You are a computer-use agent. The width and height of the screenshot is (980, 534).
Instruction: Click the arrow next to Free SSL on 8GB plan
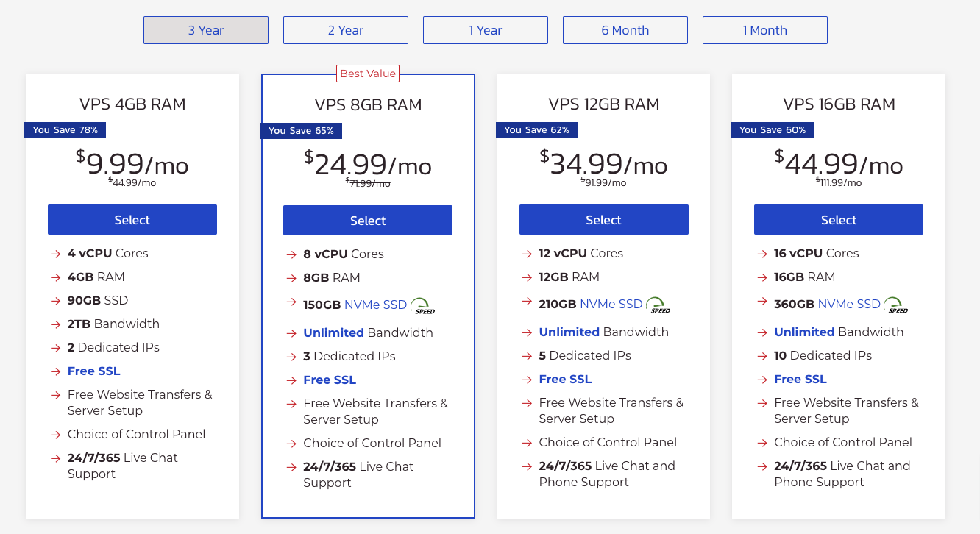click(290, 380)
